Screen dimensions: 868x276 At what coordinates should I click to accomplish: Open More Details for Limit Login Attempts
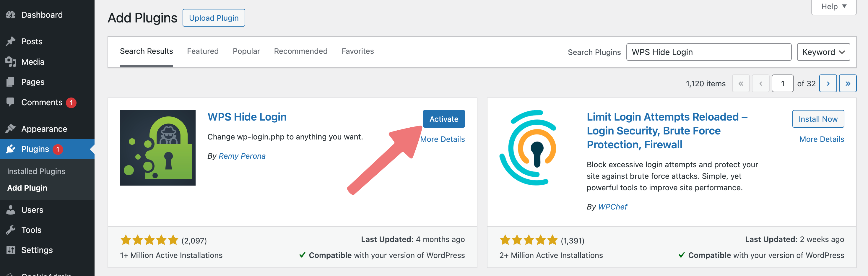tap(822, 139)
